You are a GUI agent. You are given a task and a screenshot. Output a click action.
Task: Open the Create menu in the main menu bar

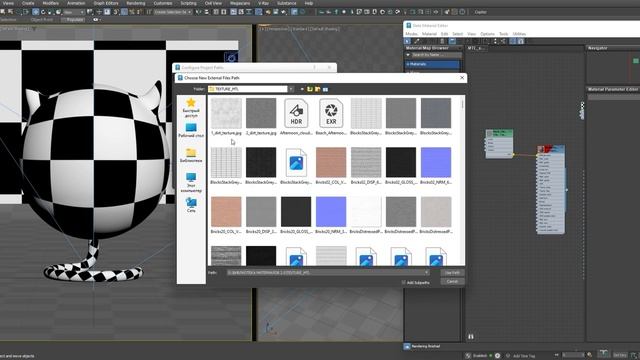tap(28, 3)
